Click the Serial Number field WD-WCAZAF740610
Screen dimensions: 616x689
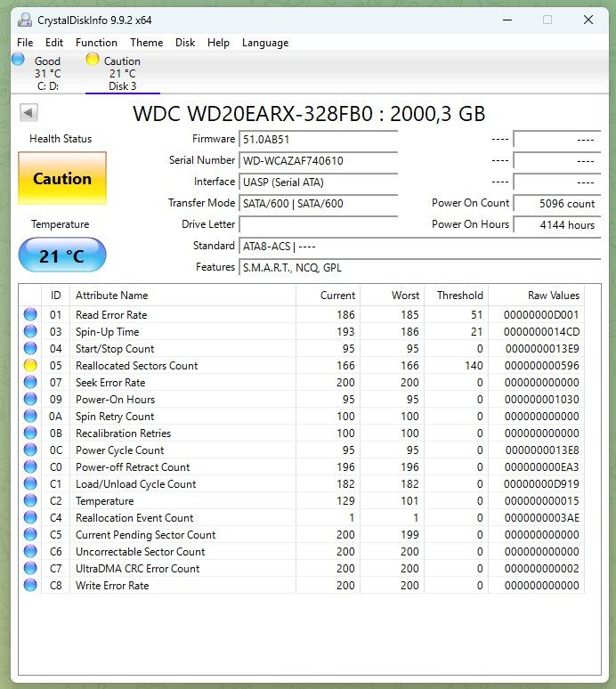coord(318,161)
